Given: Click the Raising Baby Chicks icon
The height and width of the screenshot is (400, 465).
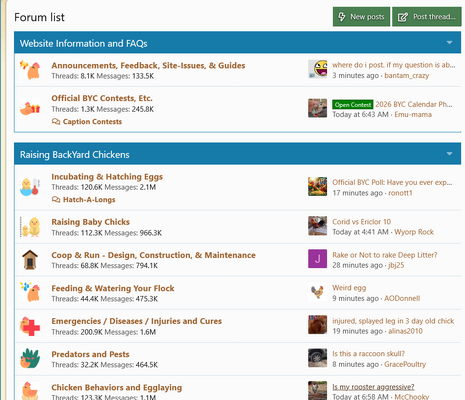Looking at the screenshot, I should [30, 227].
